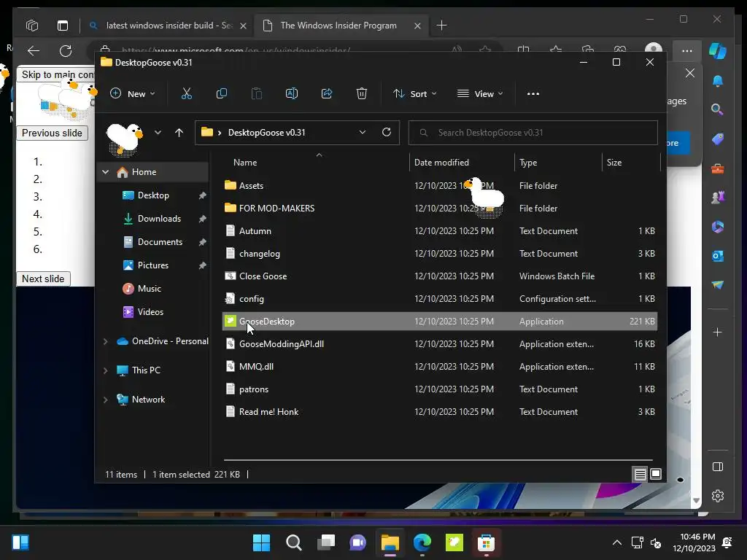Image resolution: width=747 pixels, height=560 pixels.
Task: Open Edge sidebar Outlook icon
Action: tap(718, 256)
